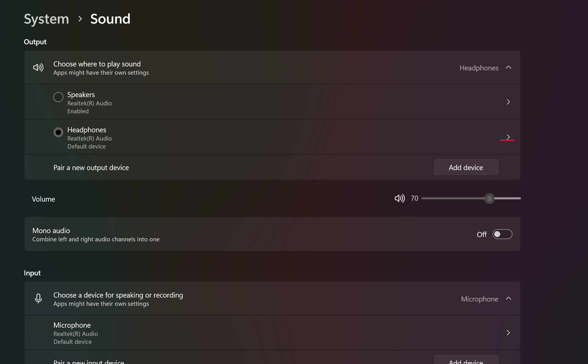Collapse the output device list chevron
This screenshot has width=588, height=364.
(508, 68)
